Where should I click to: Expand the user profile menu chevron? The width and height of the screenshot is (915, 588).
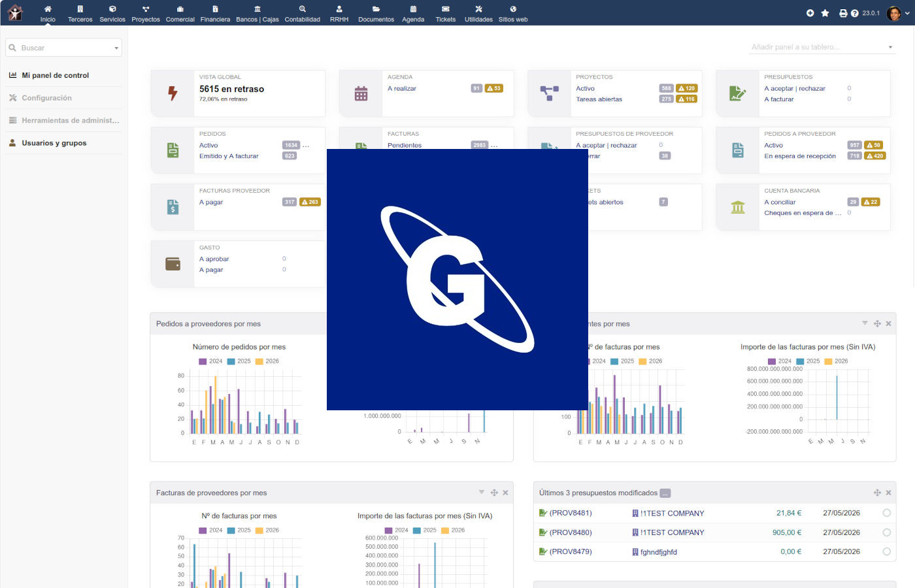click(x=907, y=13)
